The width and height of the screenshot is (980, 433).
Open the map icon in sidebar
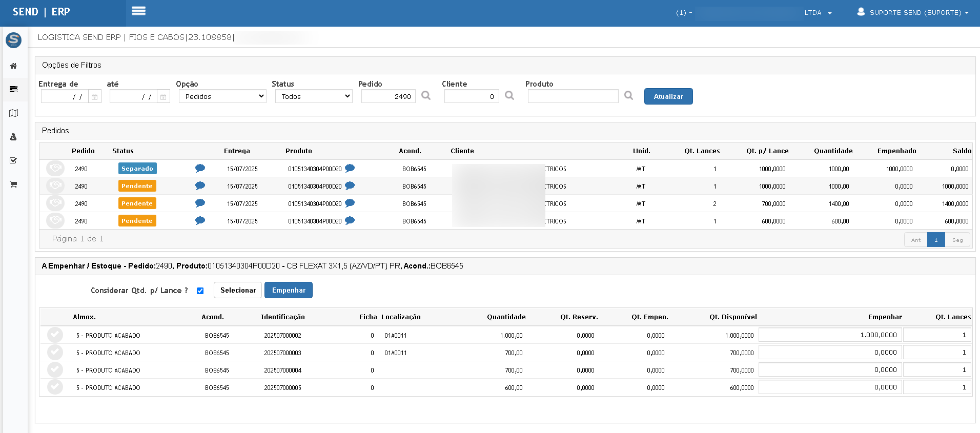(x=13, y=113)
